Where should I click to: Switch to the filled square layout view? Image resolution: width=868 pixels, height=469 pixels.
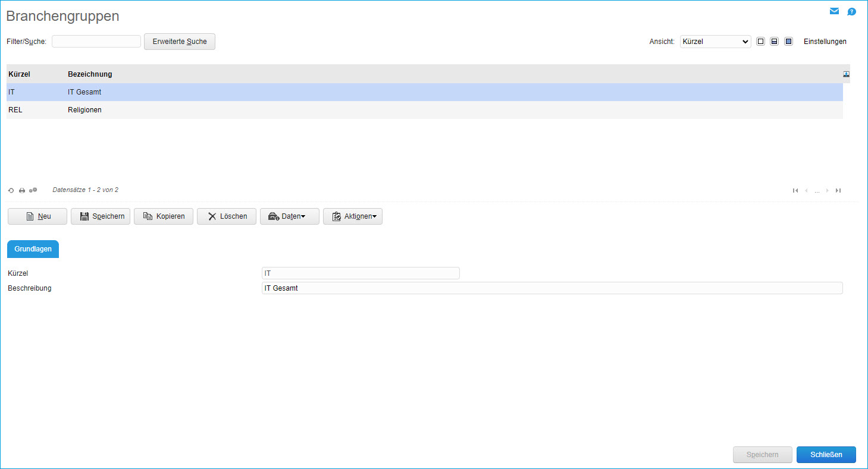pos(788,42)
